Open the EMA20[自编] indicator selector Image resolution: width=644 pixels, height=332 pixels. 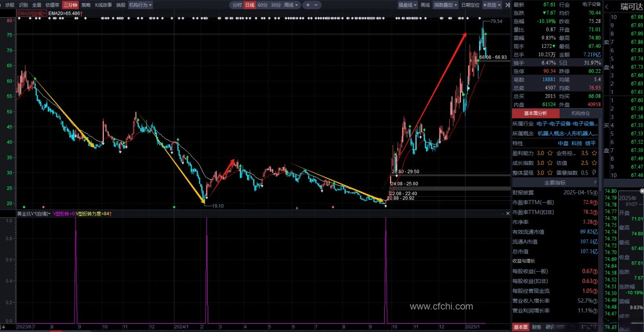click(32, 13)
